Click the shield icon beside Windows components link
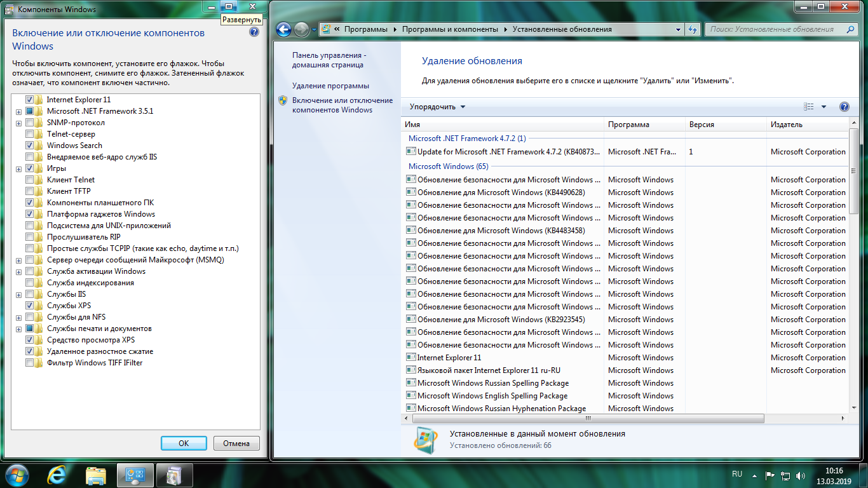868x488 pixels. pyautogui.click(x=283, y=100)
